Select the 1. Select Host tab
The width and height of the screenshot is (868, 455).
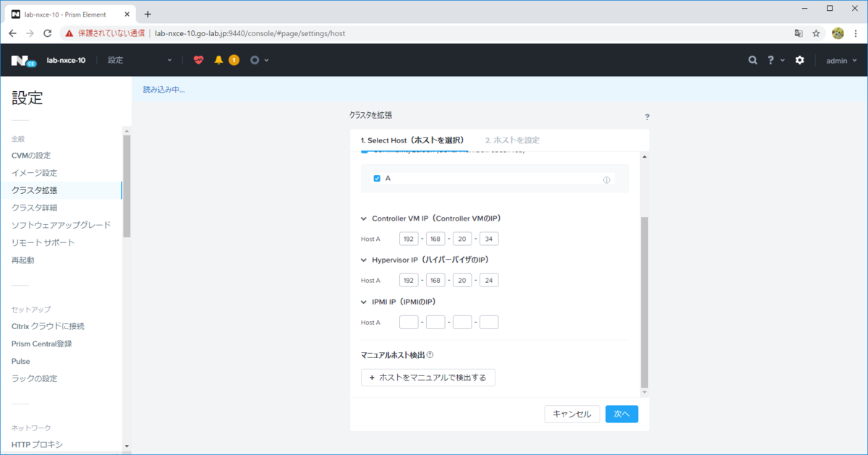(x=412, y=140)
